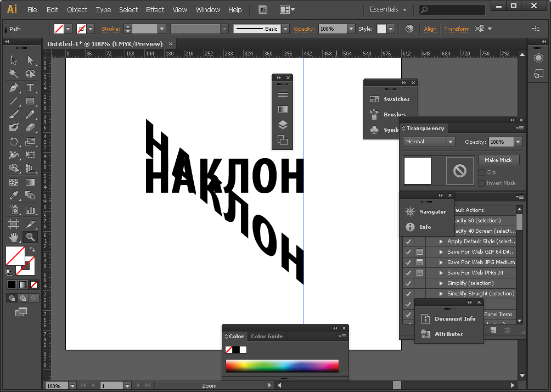The image size is (551, 392).
Task: Toggle checkmark for Simplify (selection) action
Action: [x=408, y=283]
